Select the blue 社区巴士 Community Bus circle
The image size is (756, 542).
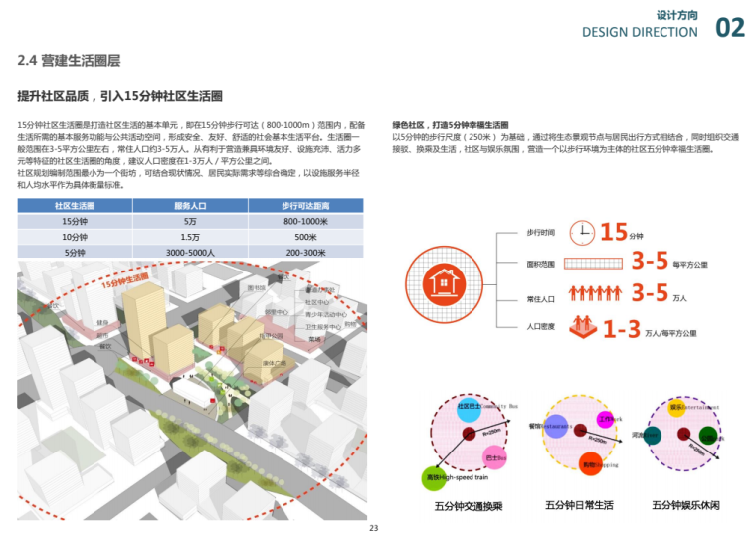468,408
